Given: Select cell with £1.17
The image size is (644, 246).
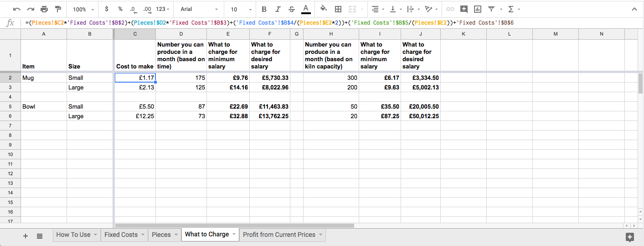Looking at the screenshot, I should [135, 78].
